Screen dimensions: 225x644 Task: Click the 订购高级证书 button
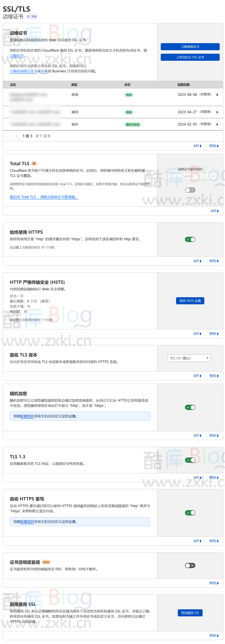tap(190, 47)
